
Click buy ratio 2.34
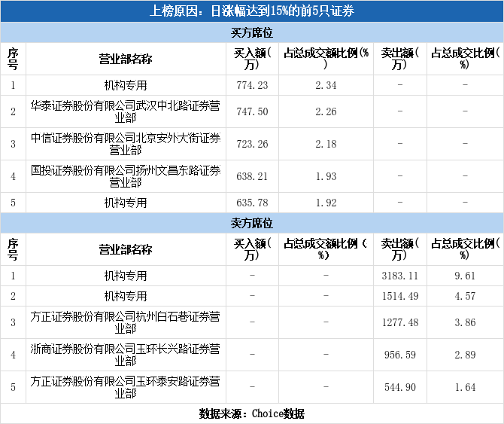tap(326, 85)
